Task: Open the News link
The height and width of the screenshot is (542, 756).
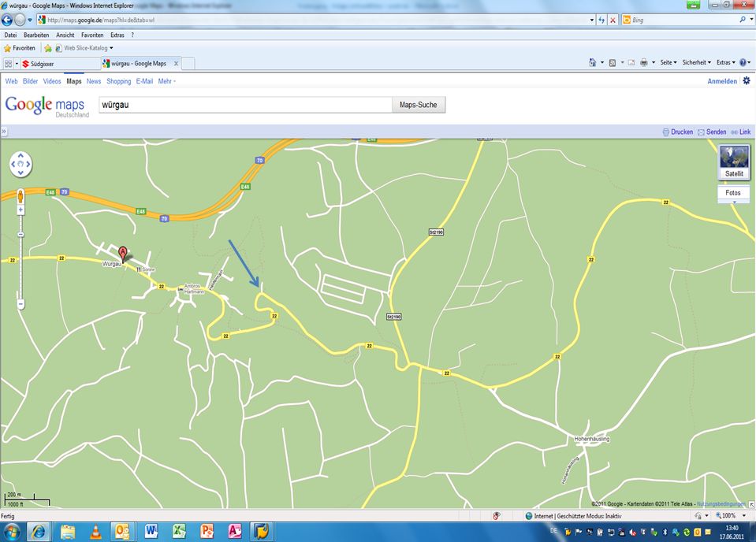Action: pyautogui.click(x=94, y=81)
